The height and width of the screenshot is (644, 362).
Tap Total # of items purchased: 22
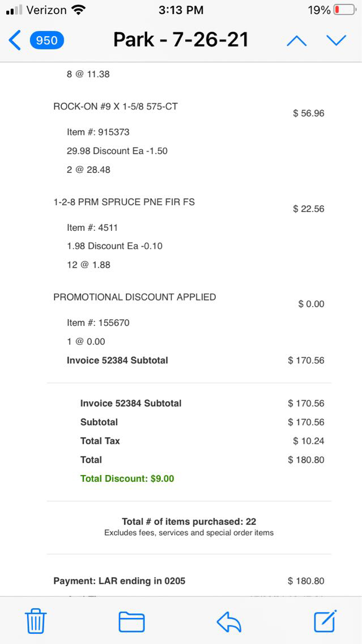(189, 522)
